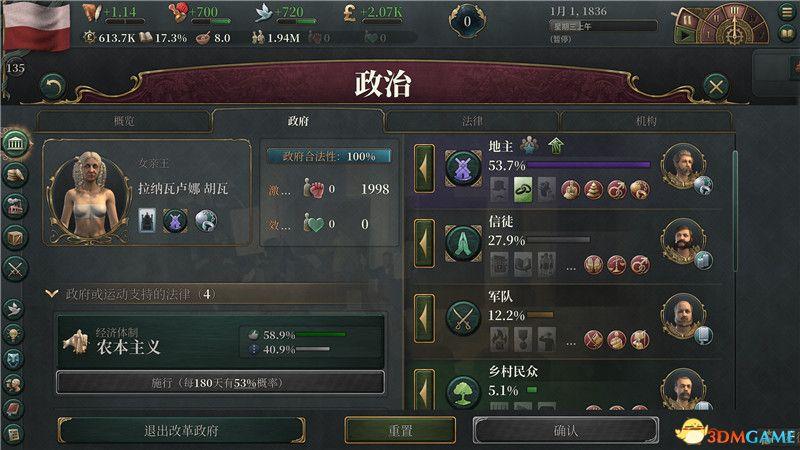Open the politics building icon in sidebar
The height and width of the screenshot is (450, 800).
coord(16,143)
